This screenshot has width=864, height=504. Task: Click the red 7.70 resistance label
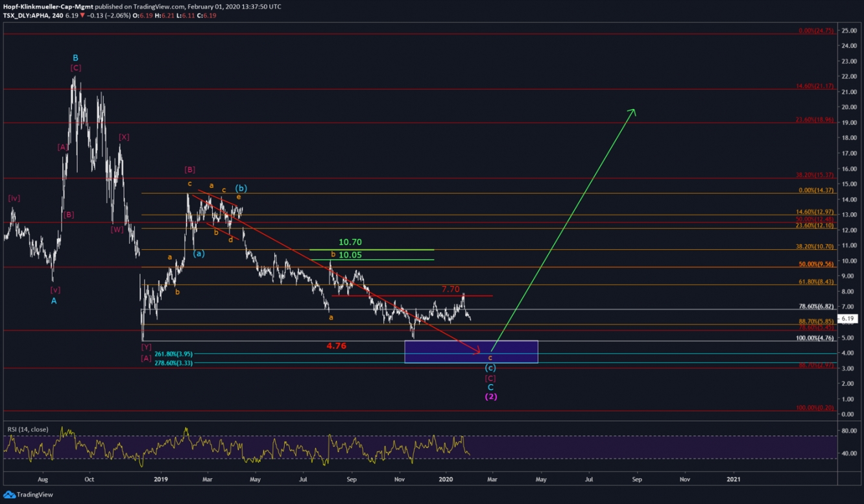pos(451,289)
